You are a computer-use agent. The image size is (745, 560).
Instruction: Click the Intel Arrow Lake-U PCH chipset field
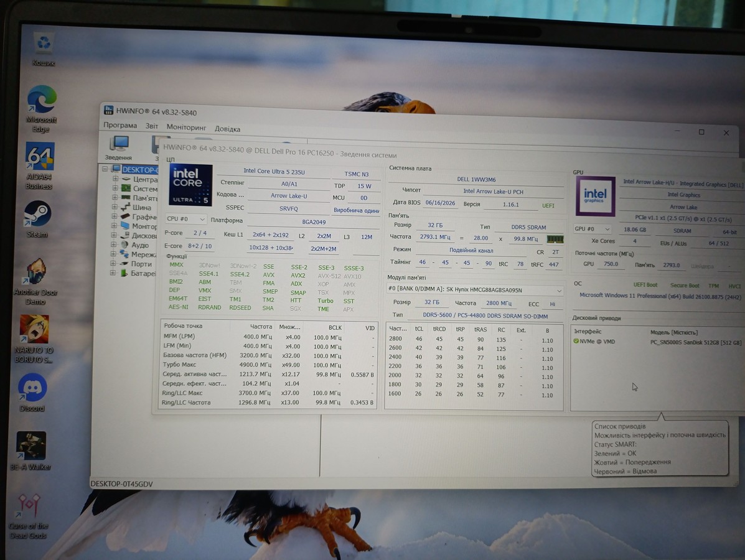493,192
